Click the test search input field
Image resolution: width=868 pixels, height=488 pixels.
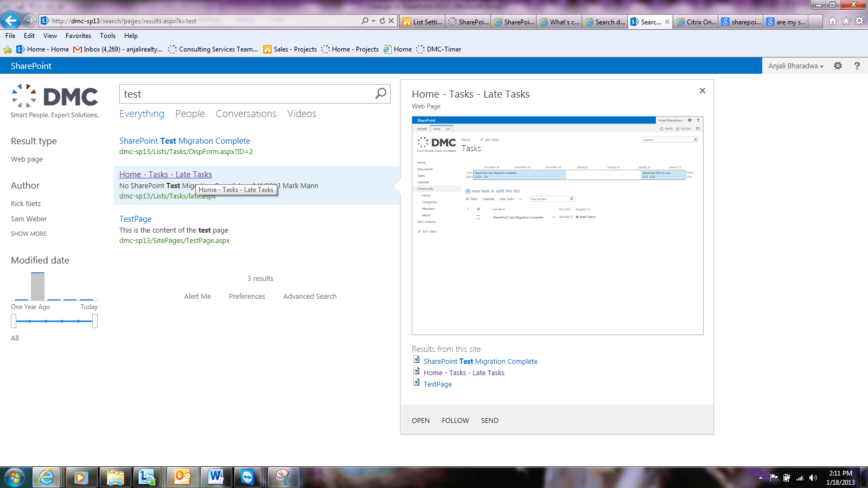coord(244,94)
